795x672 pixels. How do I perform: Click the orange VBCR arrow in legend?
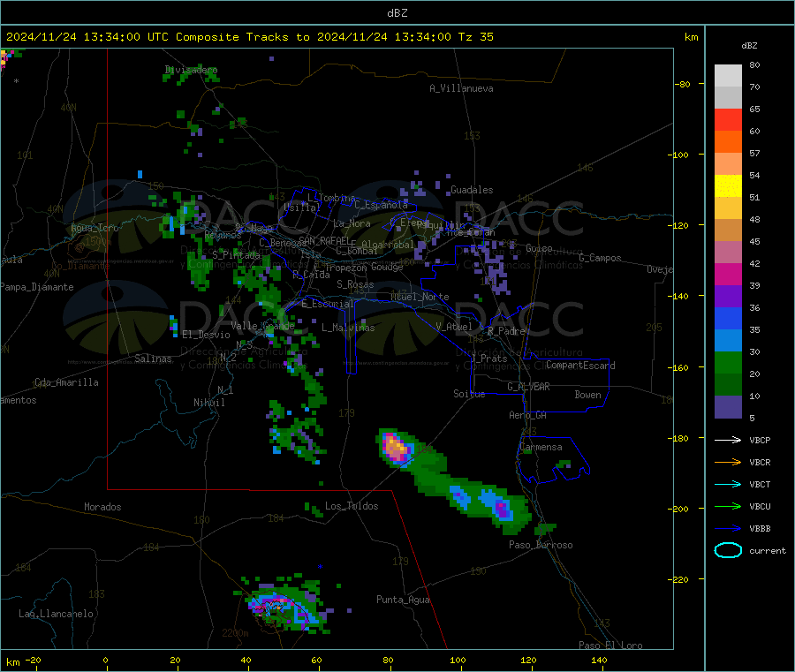click(x=728, y=462)
